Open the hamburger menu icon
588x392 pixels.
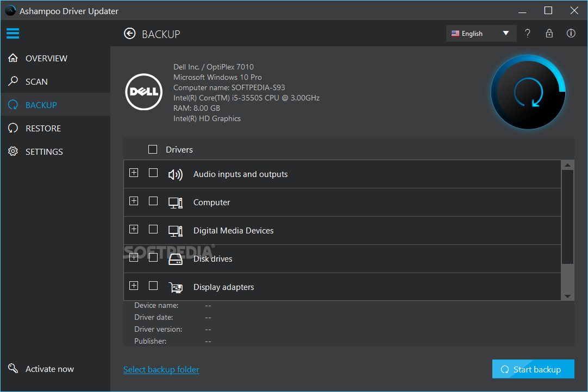coord(12,33)
